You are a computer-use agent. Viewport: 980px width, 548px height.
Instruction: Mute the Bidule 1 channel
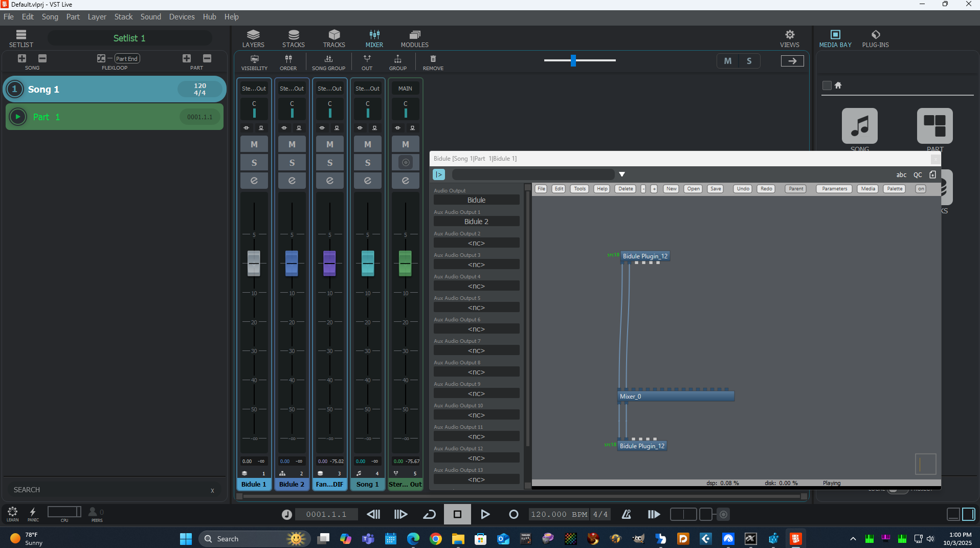pos(254,144)
